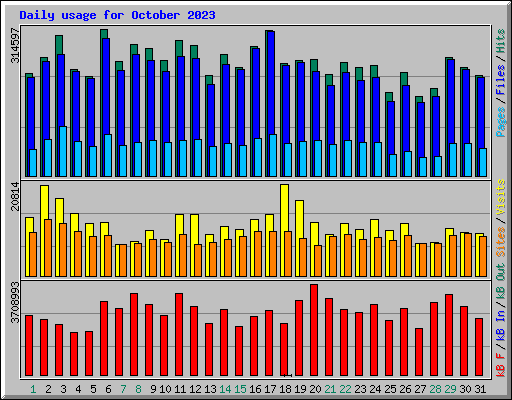Click the 3708993 axis label

pos(15,302)
